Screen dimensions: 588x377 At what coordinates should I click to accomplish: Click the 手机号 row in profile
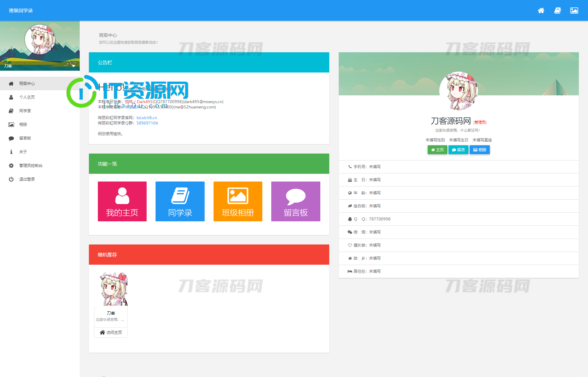(x=459, y=167)
